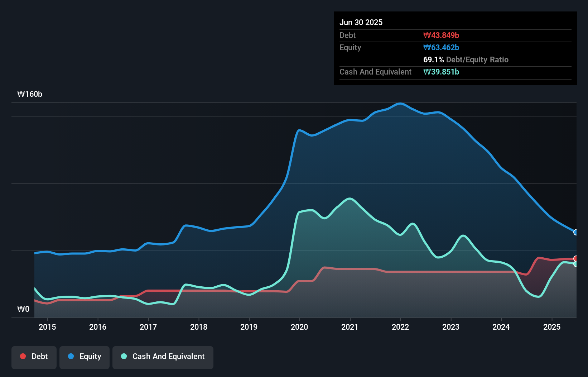The width and height of the screenshot is (588, 377).
Task: Click the teal Cash And Equivalent legend dot
Action: tap(124, 356)
